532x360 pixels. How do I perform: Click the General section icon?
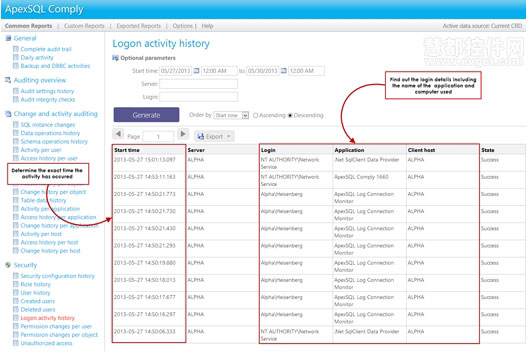[8, 38]
